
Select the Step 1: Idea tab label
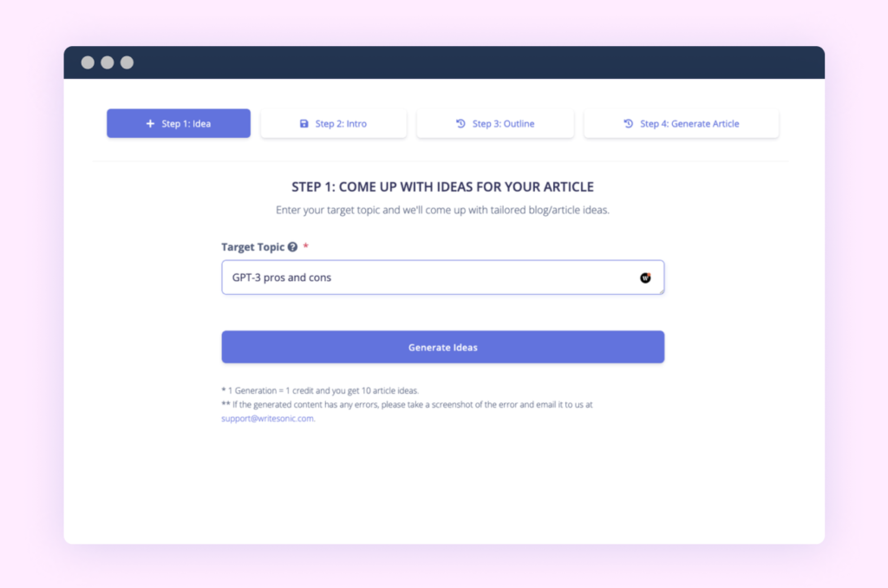(x=186, y=123)
